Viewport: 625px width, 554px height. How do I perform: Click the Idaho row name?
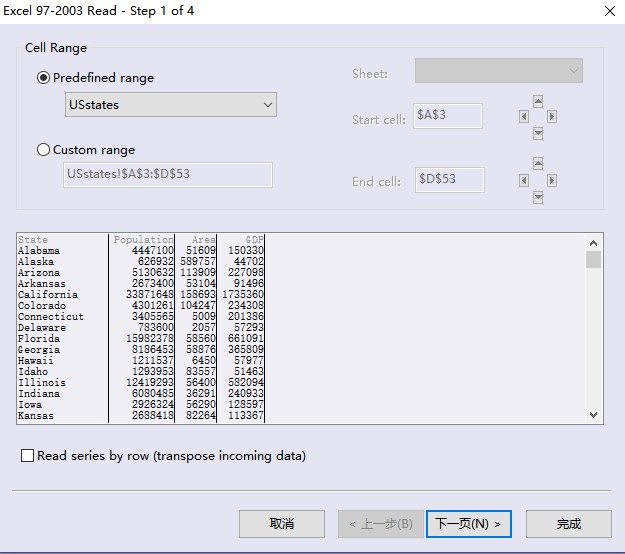[33, 372]
